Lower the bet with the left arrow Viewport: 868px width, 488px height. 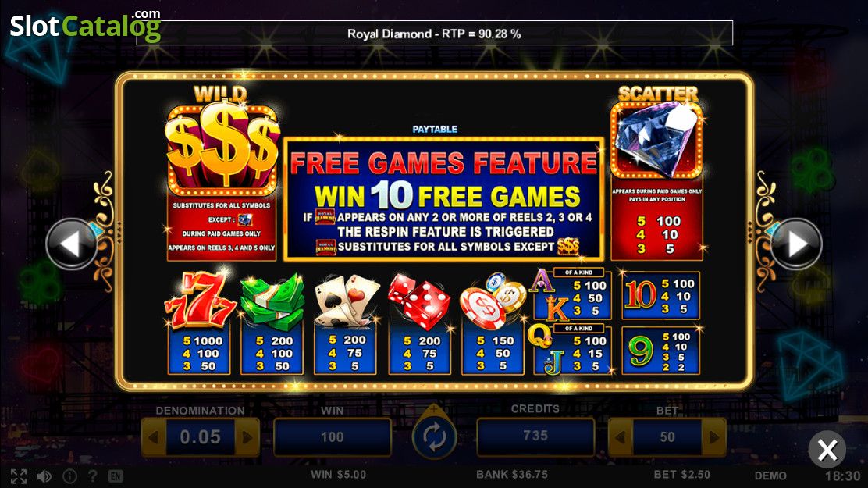pos(621,437)
